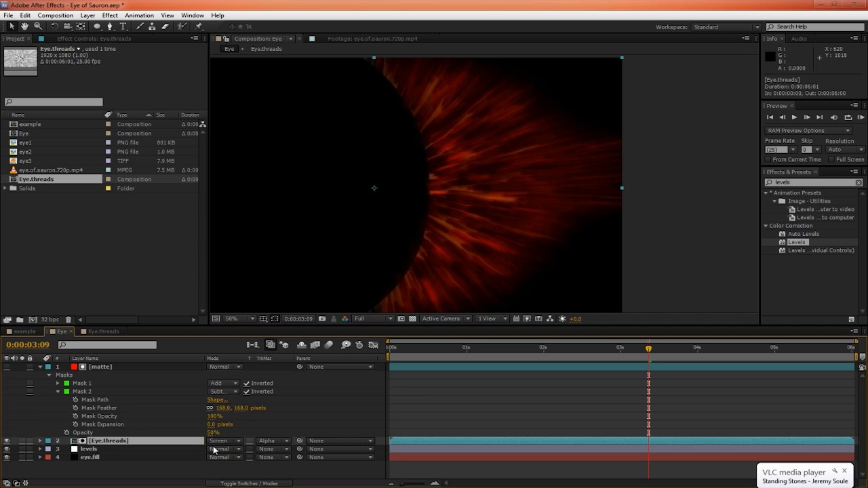
Task: Click the green color swatch of Mask 2
Action: coord(66,391)
